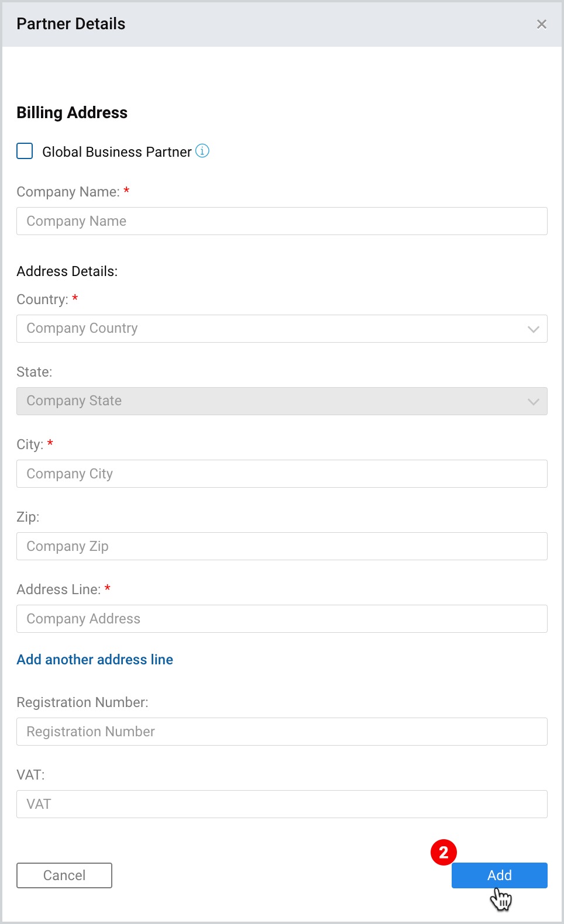Click Add another address line link
Image resolution: width=564 pixels, height=924 pixels.
click(95, 660)
